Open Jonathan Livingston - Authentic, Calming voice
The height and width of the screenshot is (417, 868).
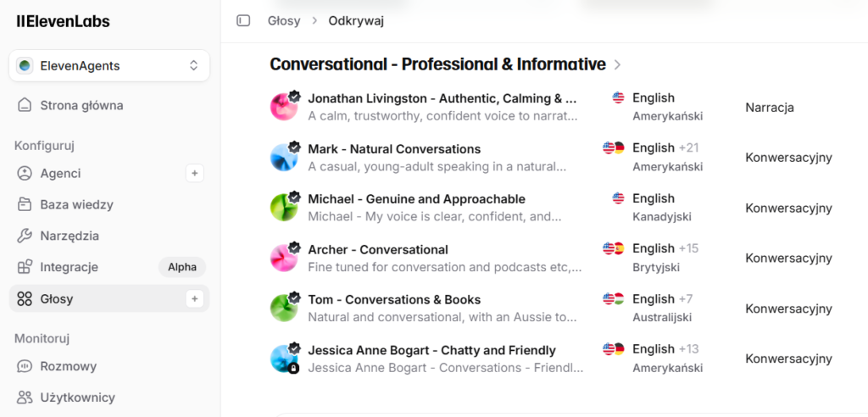coord(442,98)
